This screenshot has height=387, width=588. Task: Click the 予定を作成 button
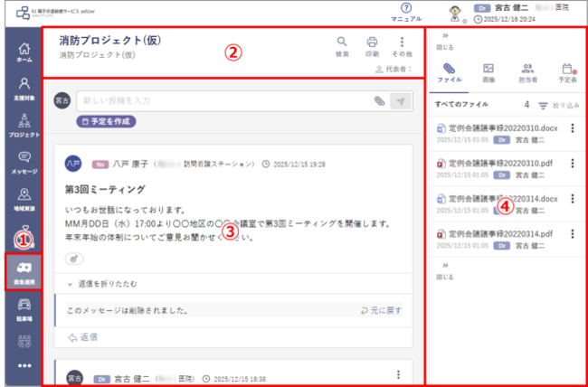(x=106, y=121)
